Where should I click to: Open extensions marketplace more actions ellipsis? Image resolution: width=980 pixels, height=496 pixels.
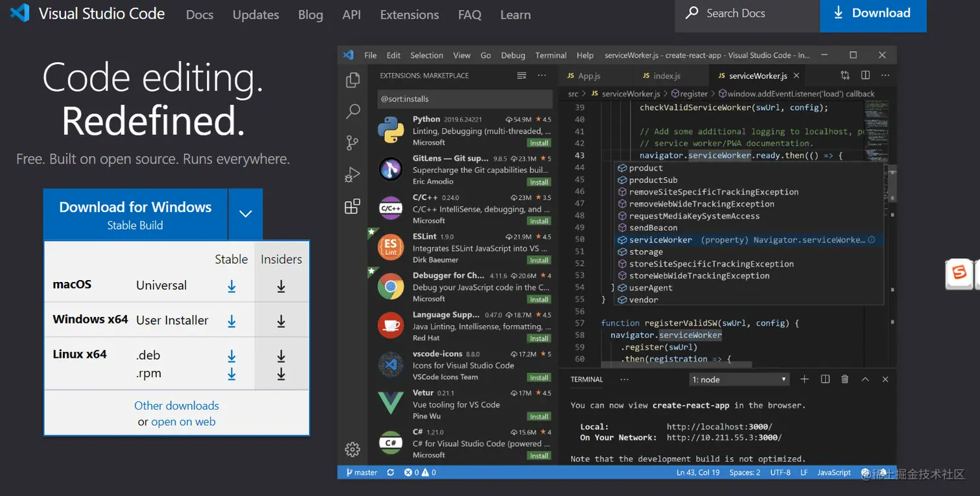(x=542, y=76)
